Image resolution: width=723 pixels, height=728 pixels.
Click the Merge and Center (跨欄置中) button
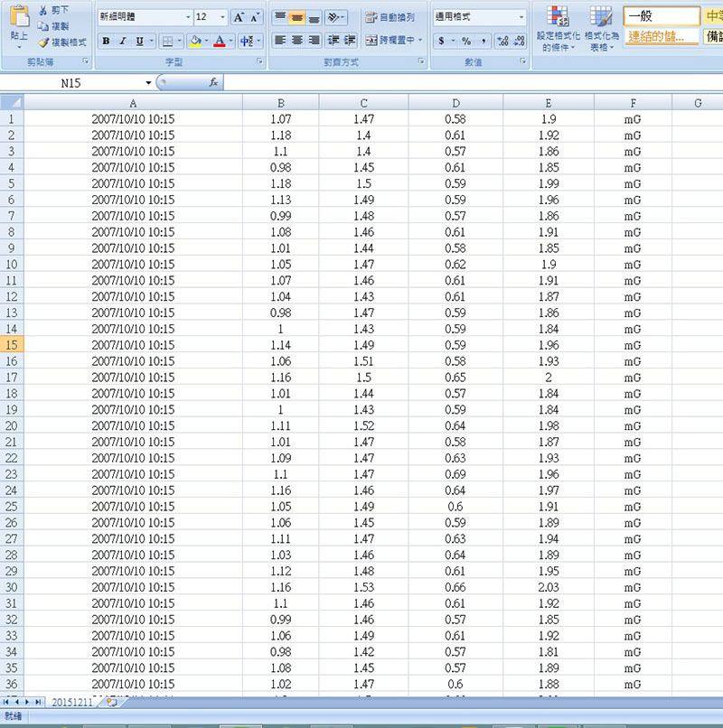(x=390, y=41)
